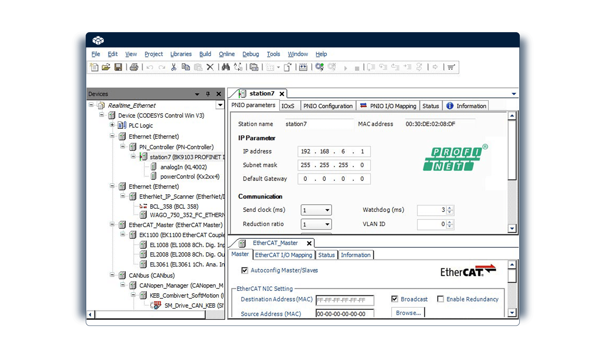
Task: Click the Station name input field
Action: coord(318,124)
